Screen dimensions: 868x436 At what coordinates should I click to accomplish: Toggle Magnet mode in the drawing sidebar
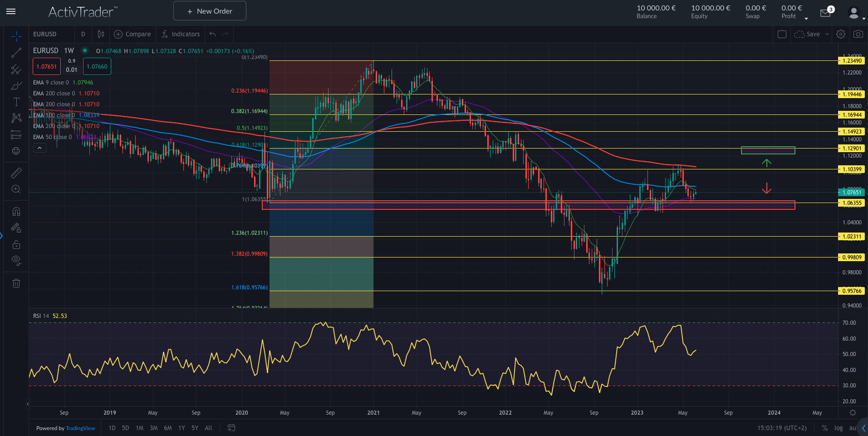[x=16, y=211]
